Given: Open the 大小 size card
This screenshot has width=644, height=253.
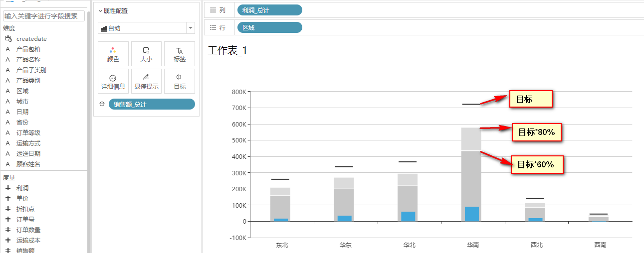Looking at the screenshot, I should point(146,54).
